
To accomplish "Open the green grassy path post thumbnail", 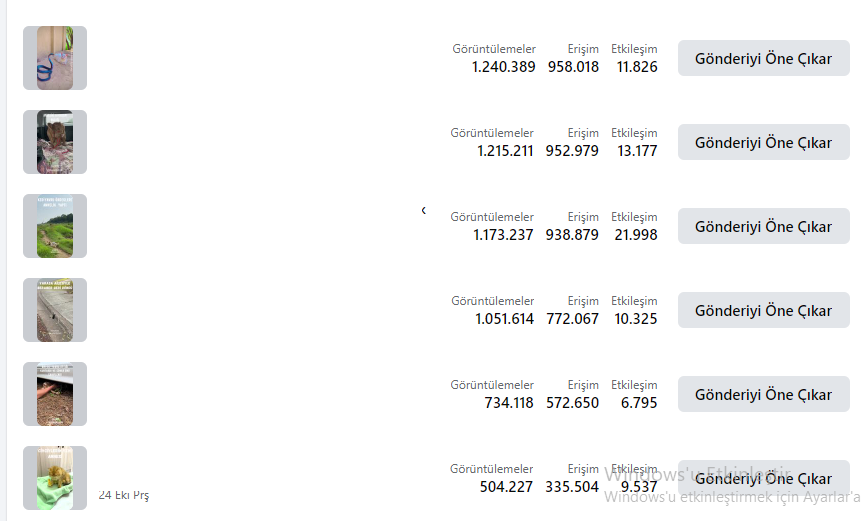I will click(x=55, y=226).
